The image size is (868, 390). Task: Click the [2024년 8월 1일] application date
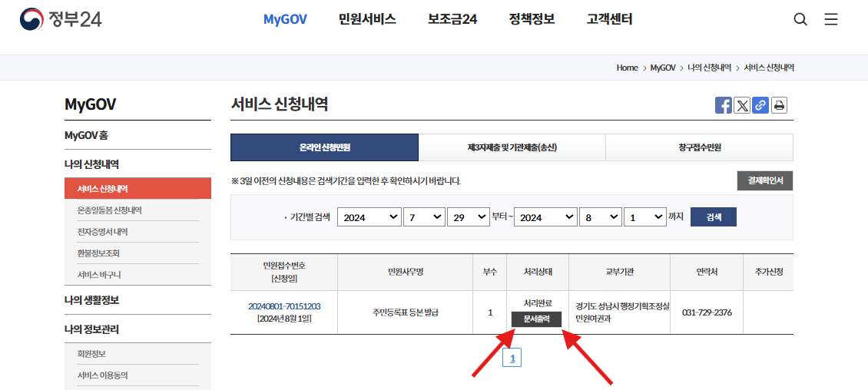[x=284, y=319]
